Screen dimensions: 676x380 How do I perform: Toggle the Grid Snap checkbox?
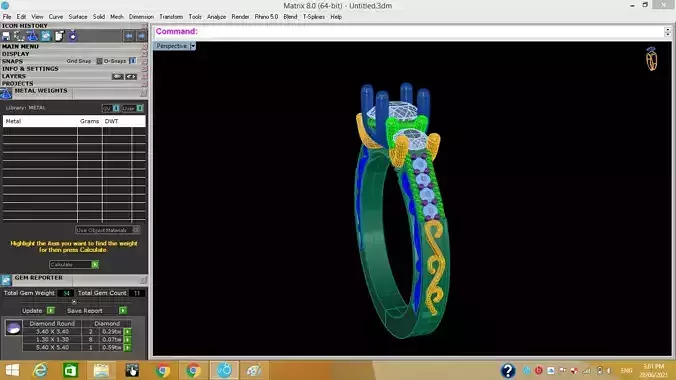click(x=99, y=61)
